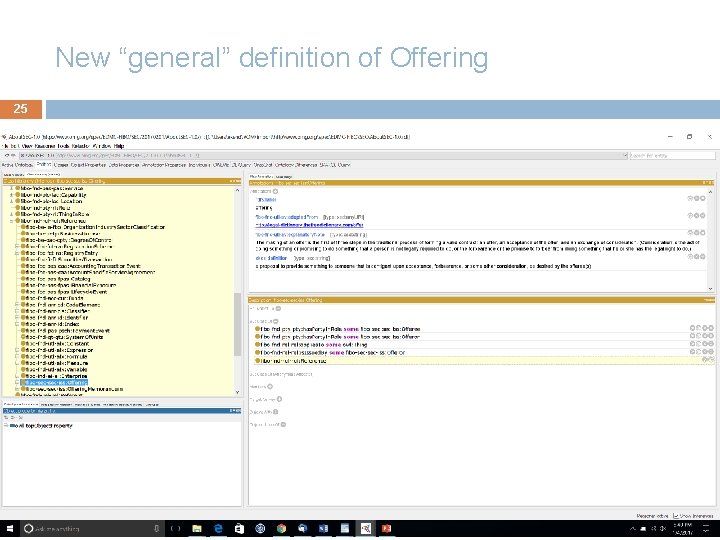
Task: Expand the fibo-fnd-arr-cls Capability node
Action: [13, 195]
